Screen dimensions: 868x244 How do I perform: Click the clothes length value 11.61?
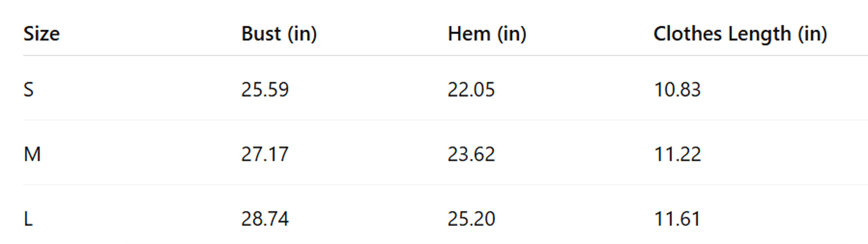(x=677, y=219)
